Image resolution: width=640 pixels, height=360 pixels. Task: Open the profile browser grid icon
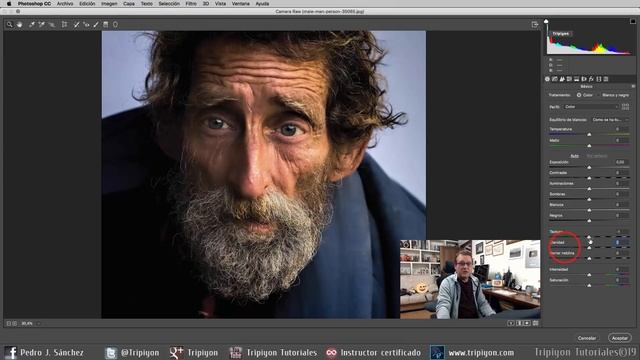pos(625,107)
